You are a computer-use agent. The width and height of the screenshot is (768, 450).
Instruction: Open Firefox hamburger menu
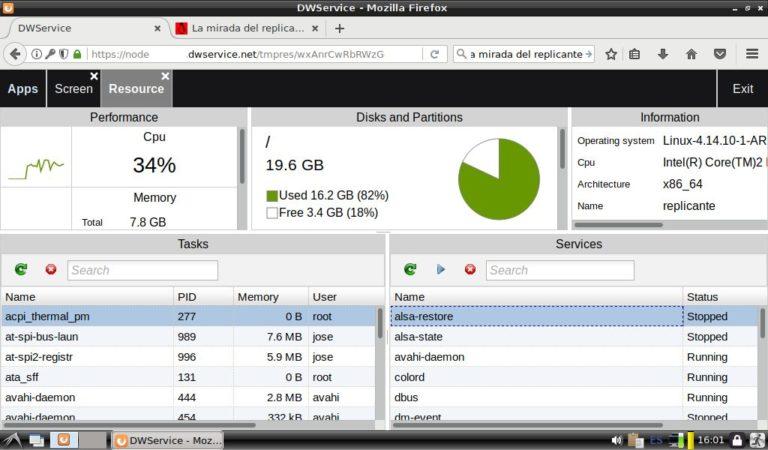point(752,54)
